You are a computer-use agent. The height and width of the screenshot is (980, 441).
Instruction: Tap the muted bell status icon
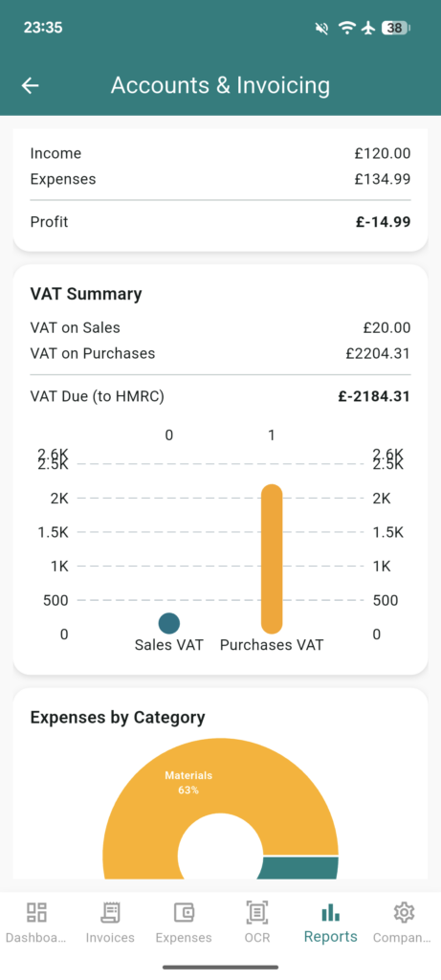[x=322, y=28]
